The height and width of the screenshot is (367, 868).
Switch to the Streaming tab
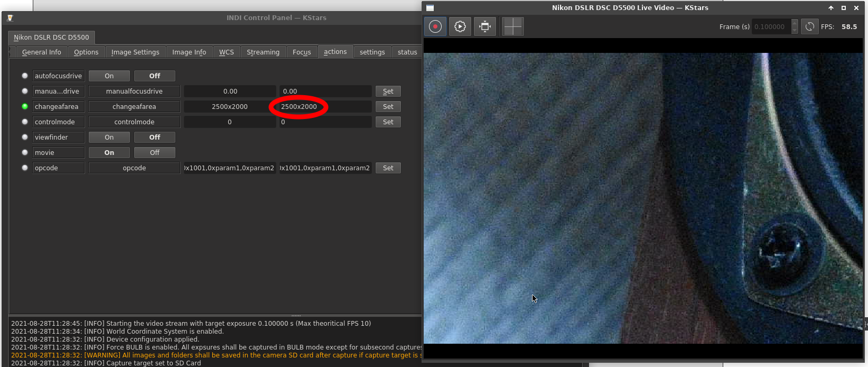263,52
